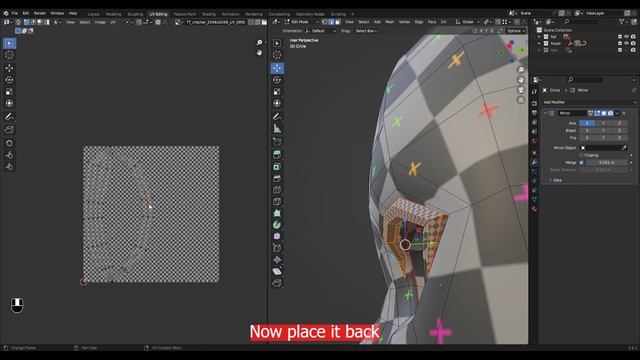Image resolution: width=640 pixels, height=360 pixels.
Task: Select the Knife tool
Action: tap(277, 202)
